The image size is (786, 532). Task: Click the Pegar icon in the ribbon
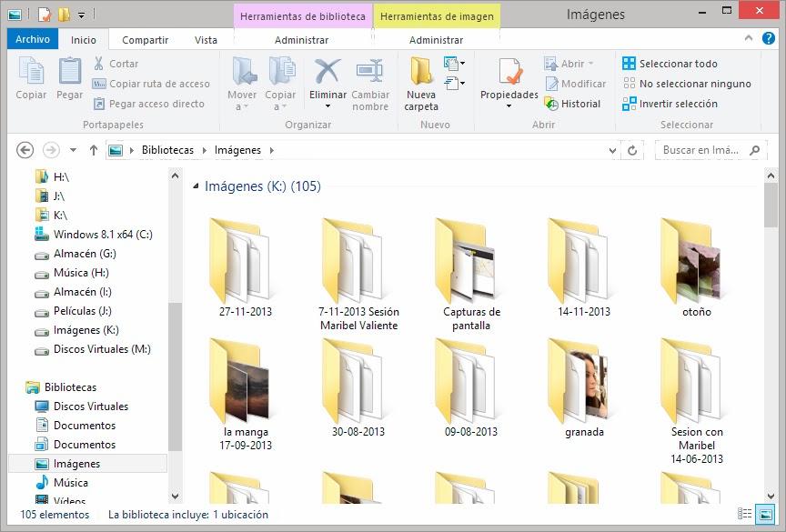[69, 79]
